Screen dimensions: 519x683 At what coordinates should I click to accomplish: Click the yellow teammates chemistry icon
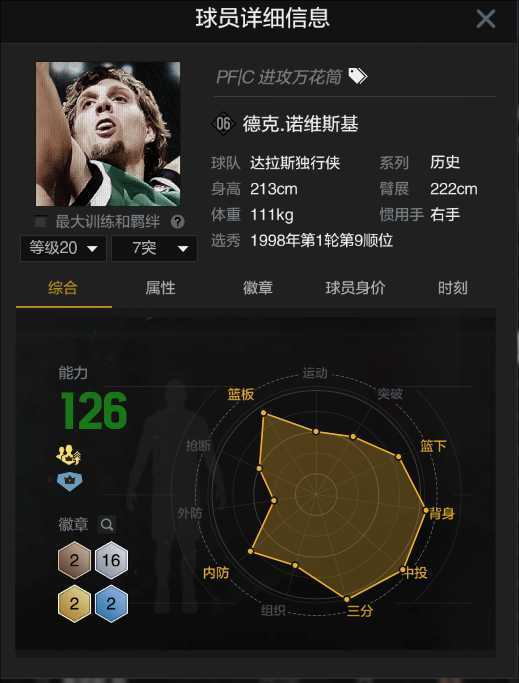(x=68, y=455)
